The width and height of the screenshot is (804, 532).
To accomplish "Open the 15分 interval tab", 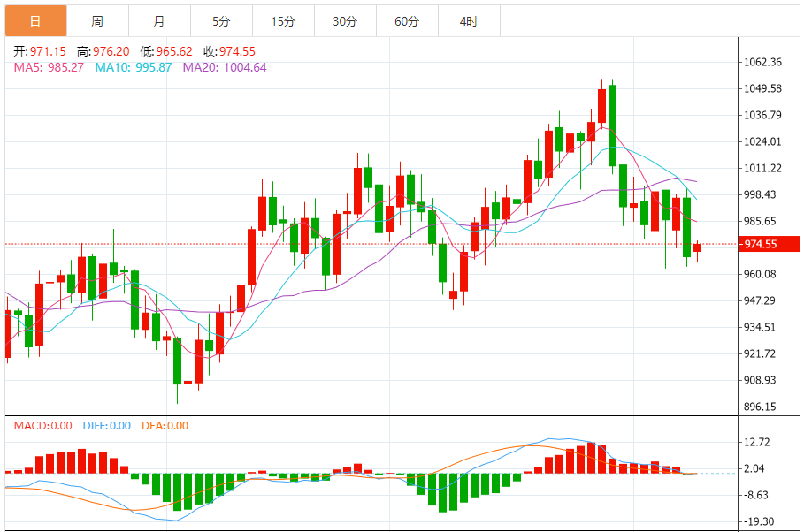I will click(284, 21).
